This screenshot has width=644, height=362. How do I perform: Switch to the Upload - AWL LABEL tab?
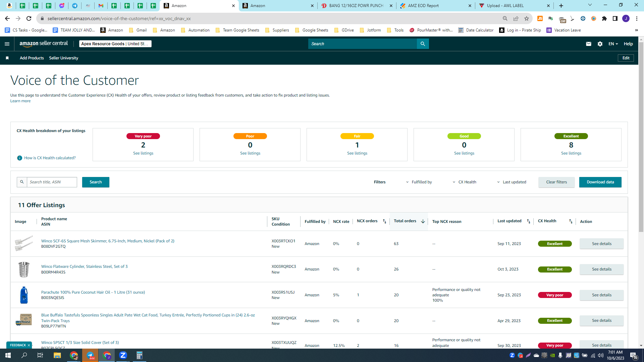515,6
